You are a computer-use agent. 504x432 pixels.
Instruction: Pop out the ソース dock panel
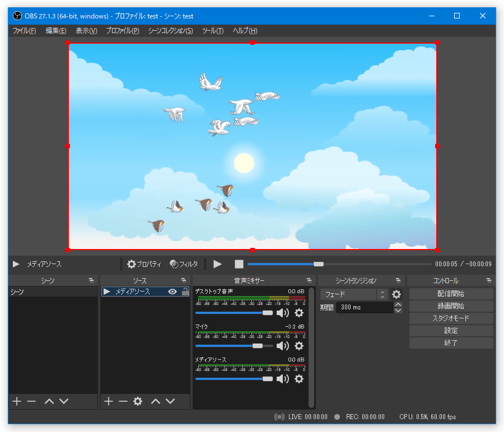tap(184, 280)
